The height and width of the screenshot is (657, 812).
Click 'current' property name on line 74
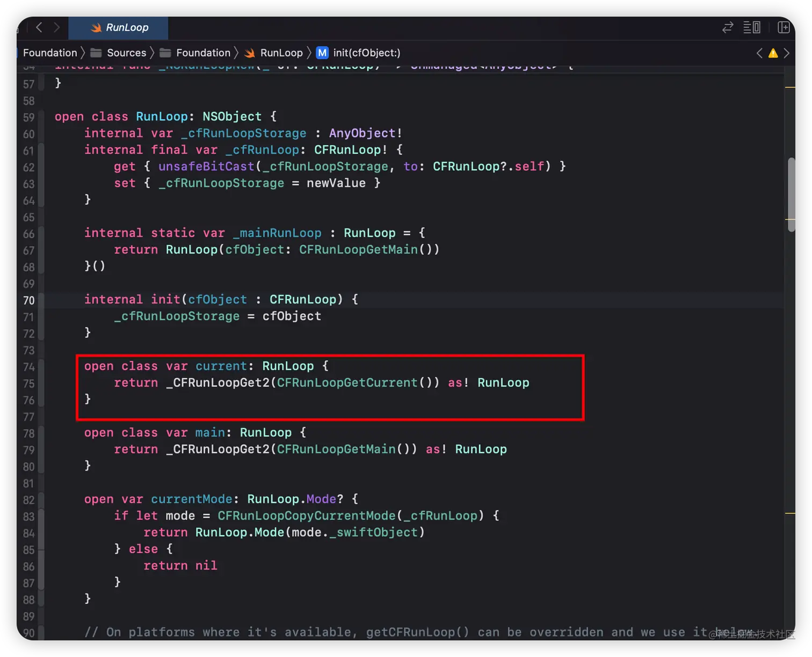tap(221, 366)
